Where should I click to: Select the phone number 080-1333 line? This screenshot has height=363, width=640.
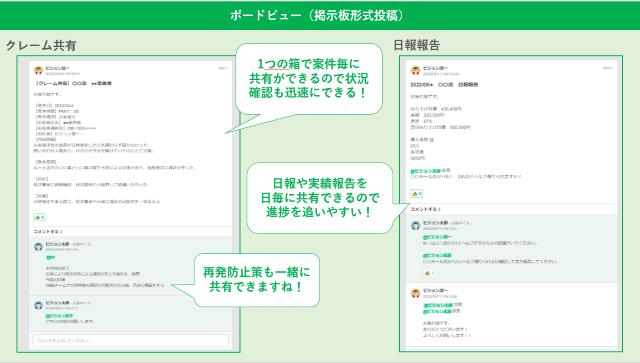(x=65, y=128)
